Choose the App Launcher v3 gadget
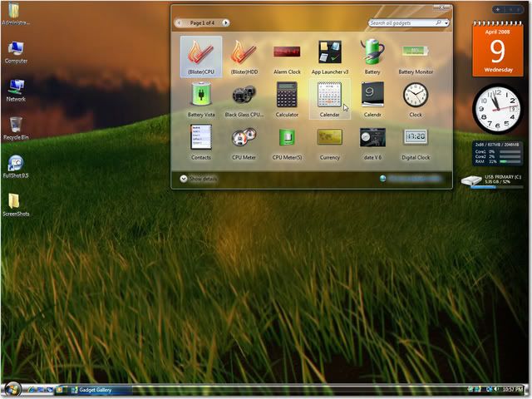This screenshot has height=399, width=532. coord(330,57)
